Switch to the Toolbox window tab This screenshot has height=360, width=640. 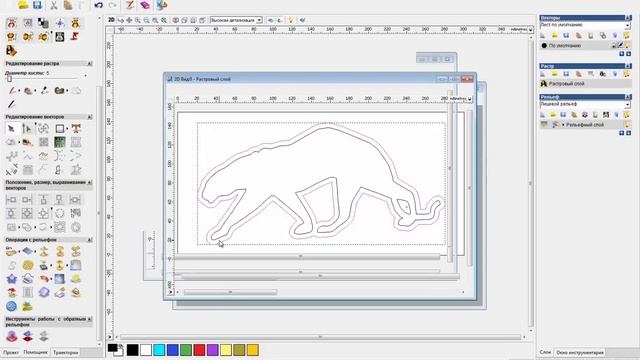tap(580, 352)
